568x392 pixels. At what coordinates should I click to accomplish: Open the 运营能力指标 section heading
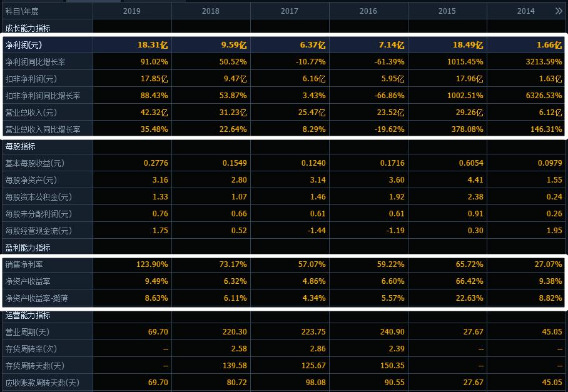(28, 315)
